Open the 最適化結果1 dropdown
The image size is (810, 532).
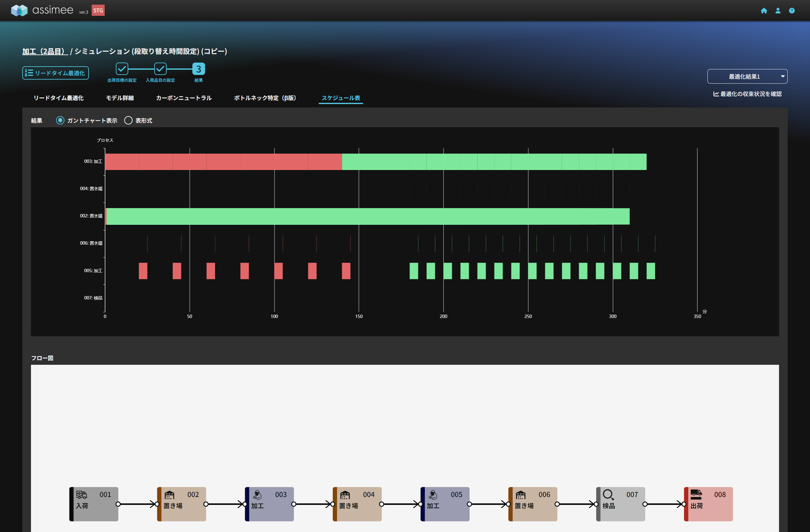(747, 76)
